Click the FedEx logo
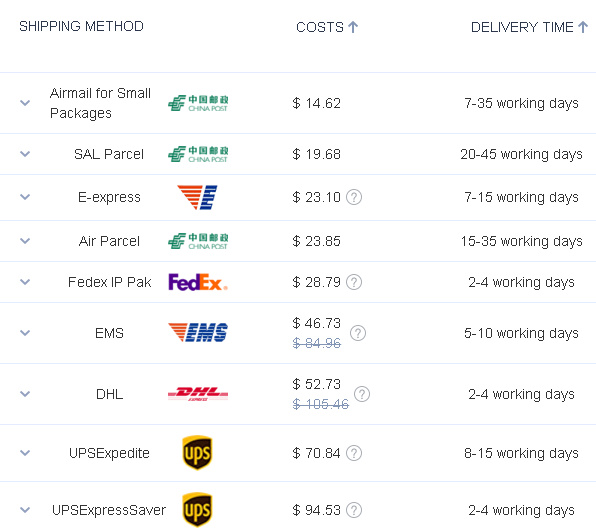596x530 pixels. (x=198, y=282)
